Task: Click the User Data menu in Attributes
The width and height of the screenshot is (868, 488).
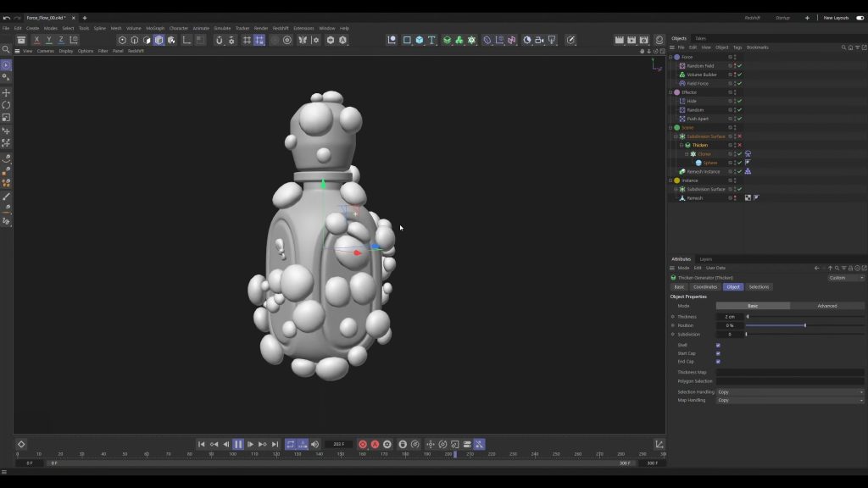Action: [715, 268]
